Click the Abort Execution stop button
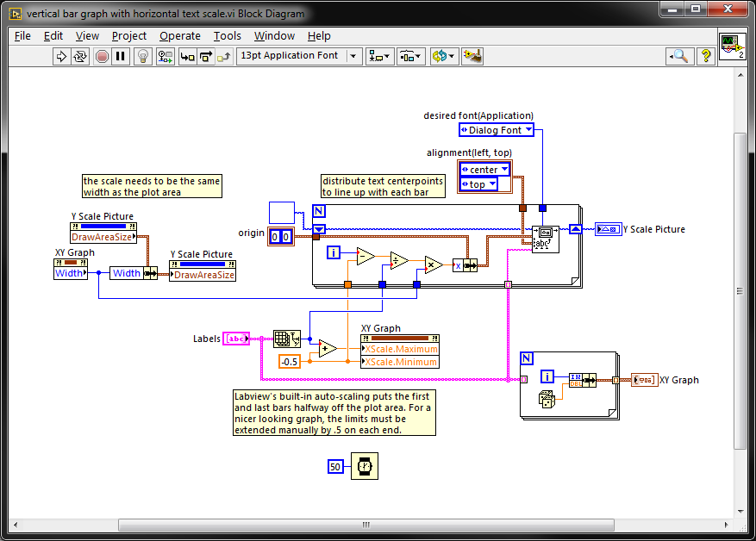Screen dimensions: 756x541 [102, 56]
